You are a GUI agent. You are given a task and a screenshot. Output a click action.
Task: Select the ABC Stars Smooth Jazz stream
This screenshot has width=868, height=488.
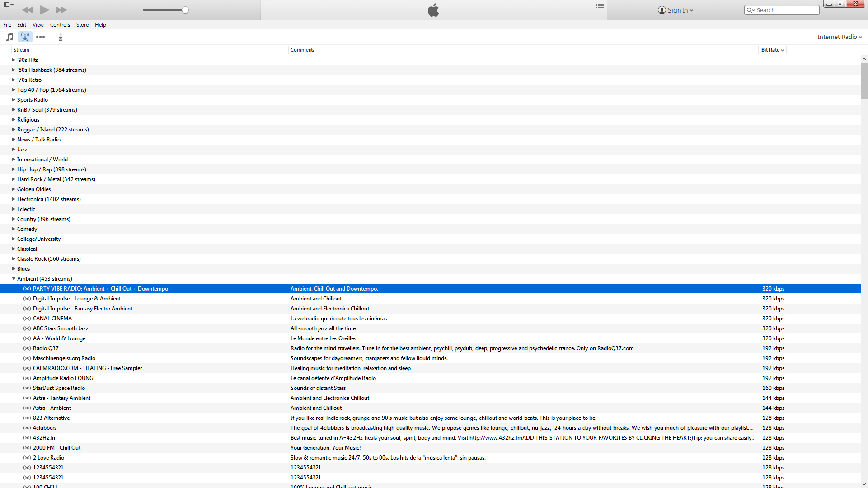click(430, 328)
